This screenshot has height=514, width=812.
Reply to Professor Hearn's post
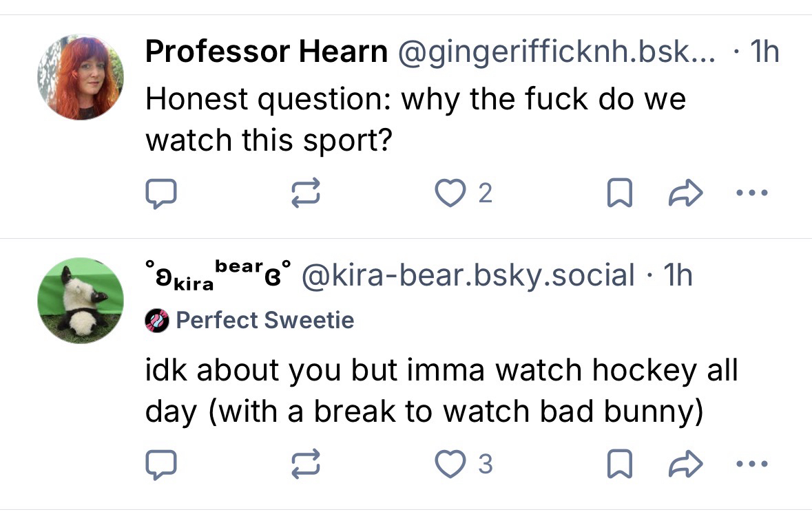coord(162,195)
